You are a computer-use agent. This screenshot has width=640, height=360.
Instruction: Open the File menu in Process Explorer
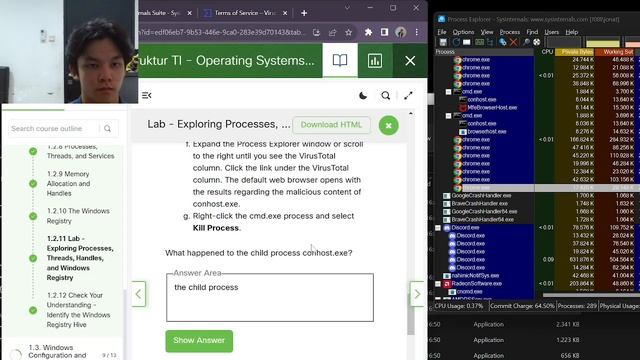[442, 32]
